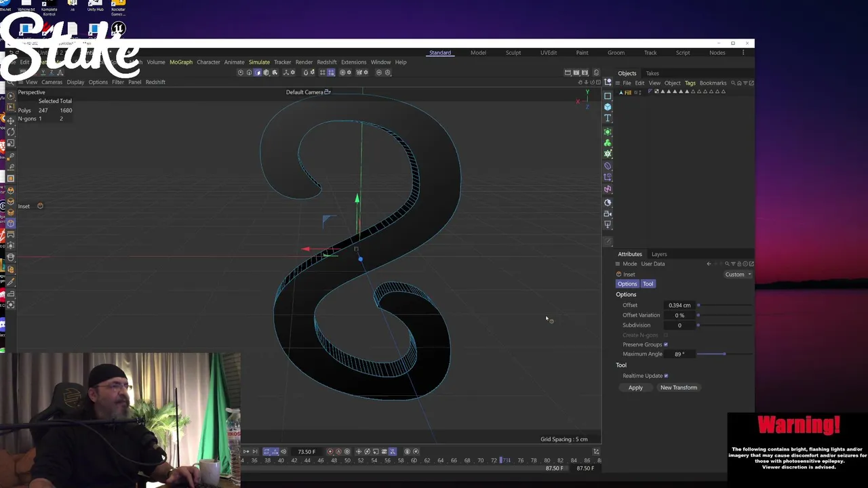
Task: Click the Render View clapper icon
Action: pyautogui.click(x=568, y=73)
